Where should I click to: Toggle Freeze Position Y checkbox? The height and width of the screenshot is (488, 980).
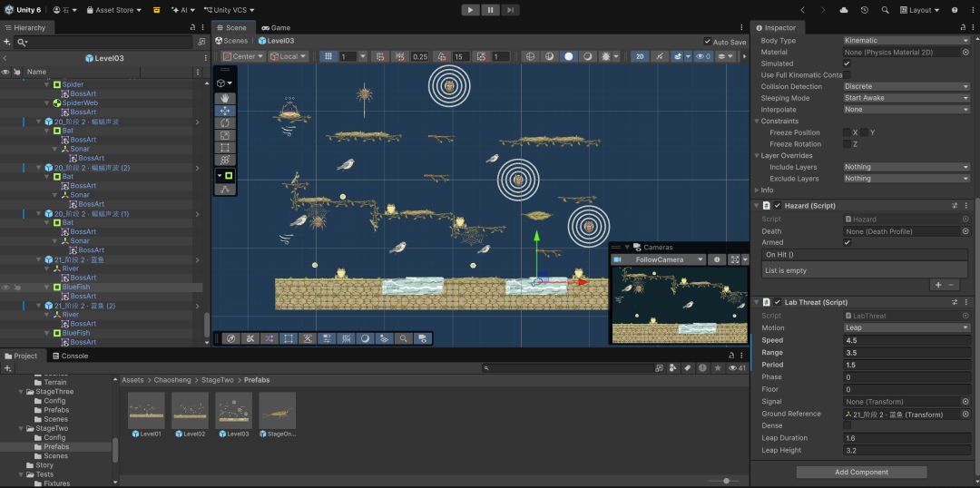(x=864, y=132)
